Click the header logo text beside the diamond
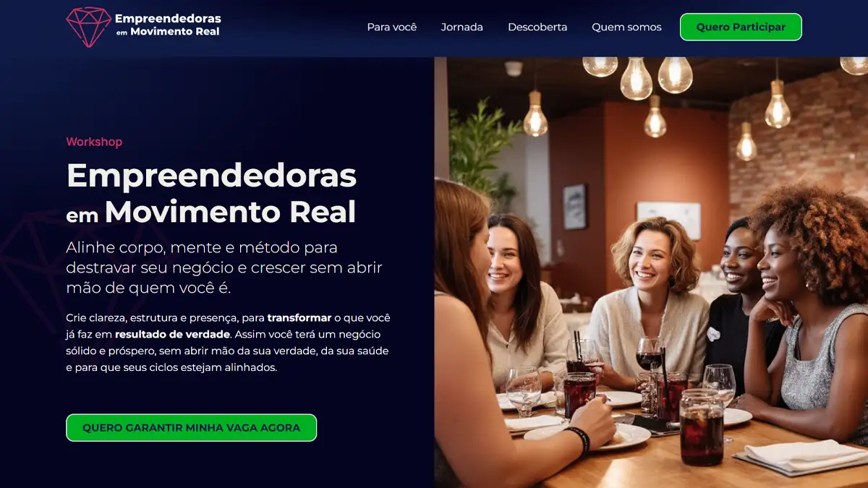This screenshot has width=868, height=488. (x=168, y=25)
